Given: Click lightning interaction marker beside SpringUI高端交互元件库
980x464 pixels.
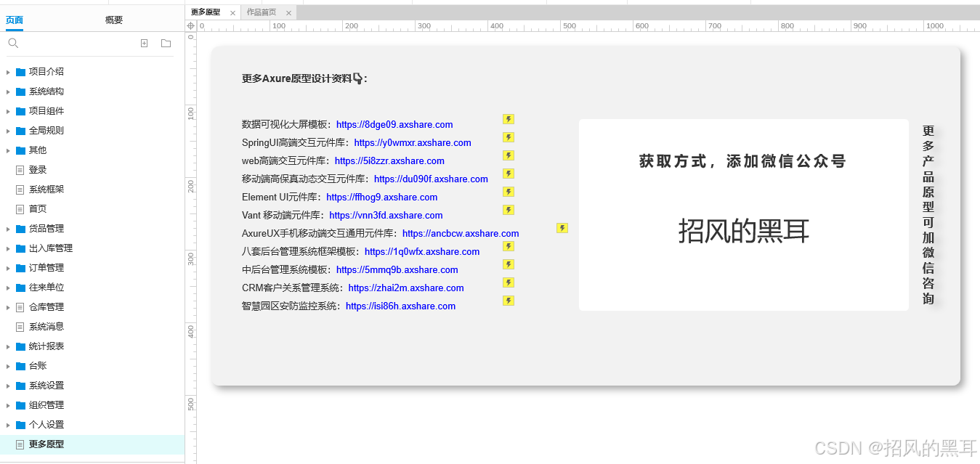Looking at the screenshot, I should (x=509, y=137).
